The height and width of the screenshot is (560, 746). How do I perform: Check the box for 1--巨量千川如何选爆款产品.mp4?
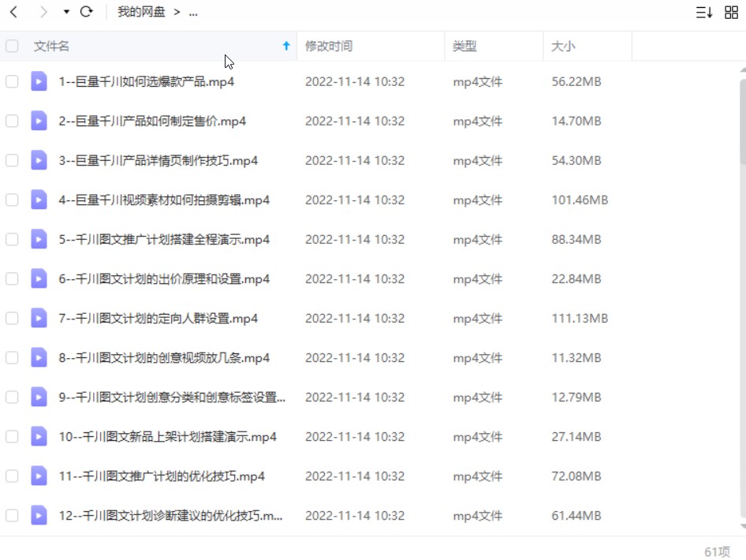12,81
